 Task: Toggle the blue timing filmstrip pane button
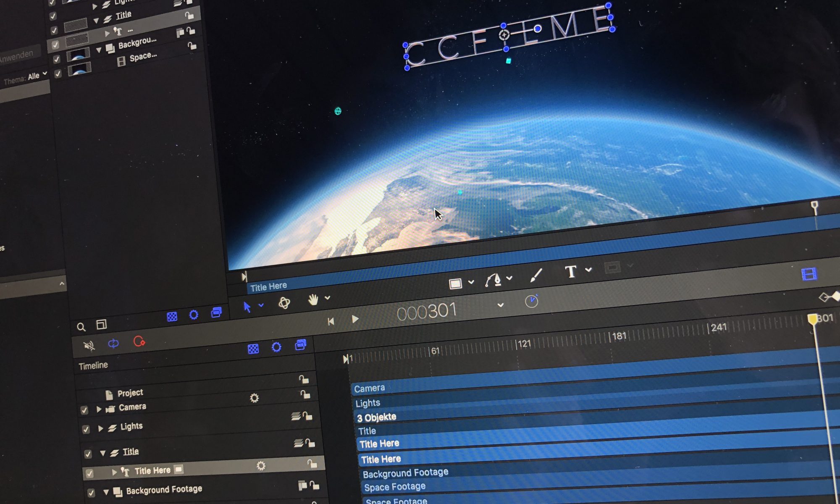point(809,274)
